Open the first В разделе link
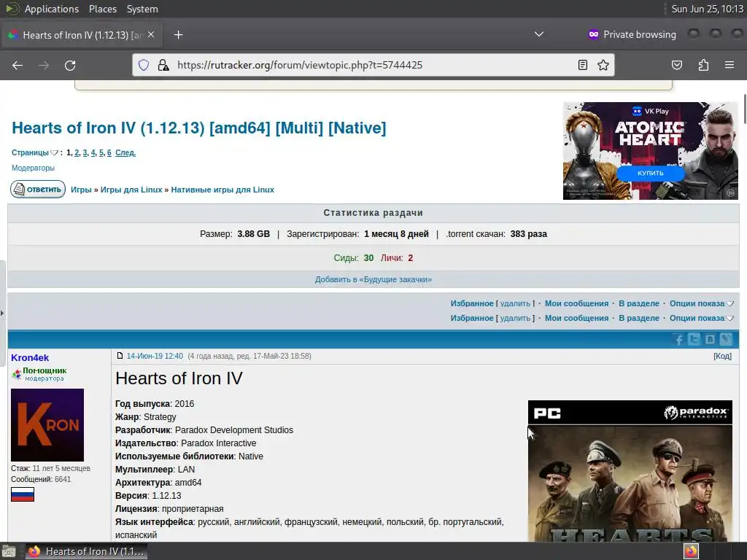This screenshot has width=747, height=560. point(639,303)
